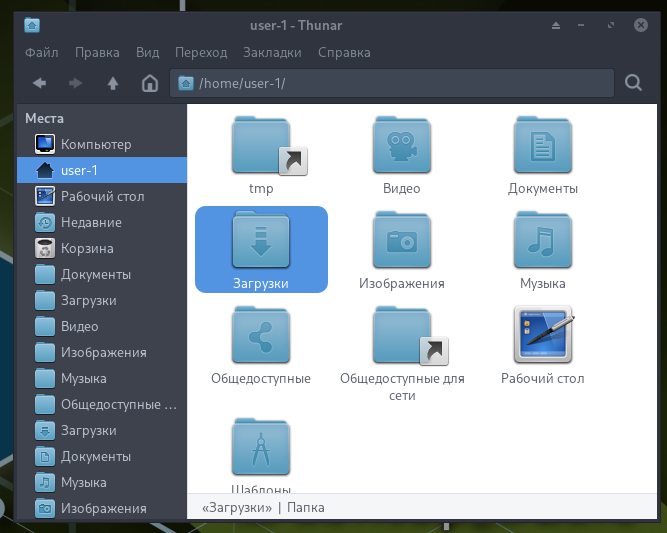Go to parent folder with up arrow

click(x=113, y=83)
